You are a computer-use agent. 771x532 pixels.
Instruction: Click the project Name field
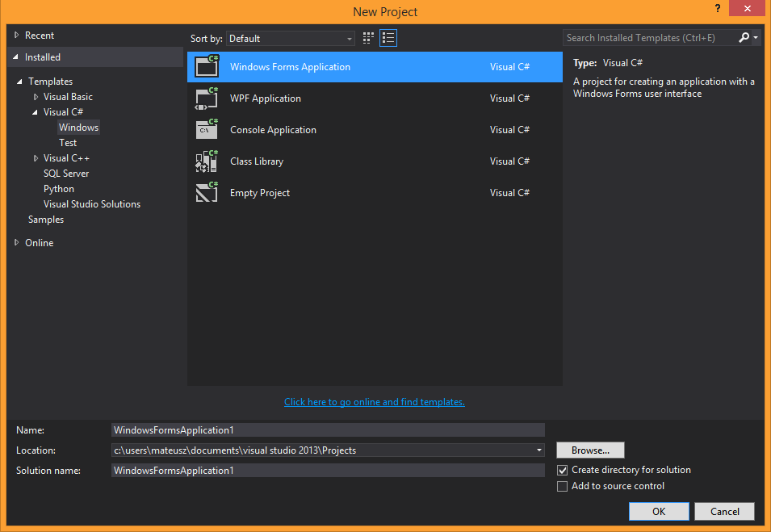click(328, 430)
